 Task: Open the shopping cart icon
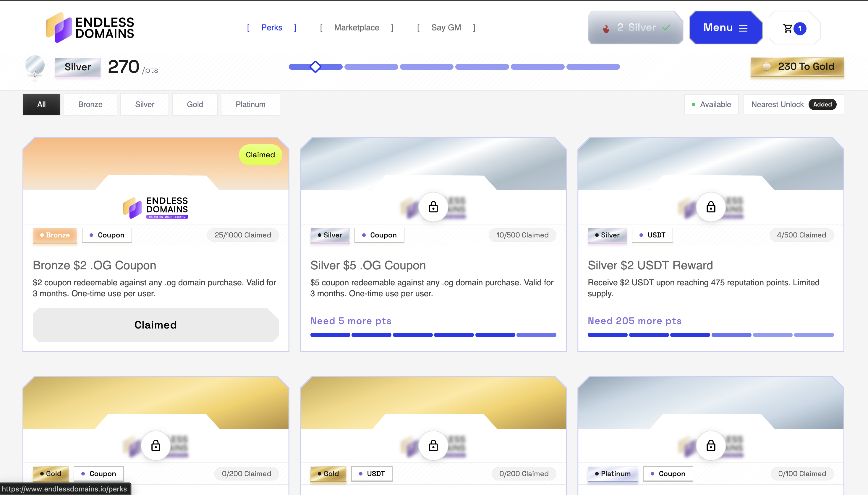coord(788,28)
